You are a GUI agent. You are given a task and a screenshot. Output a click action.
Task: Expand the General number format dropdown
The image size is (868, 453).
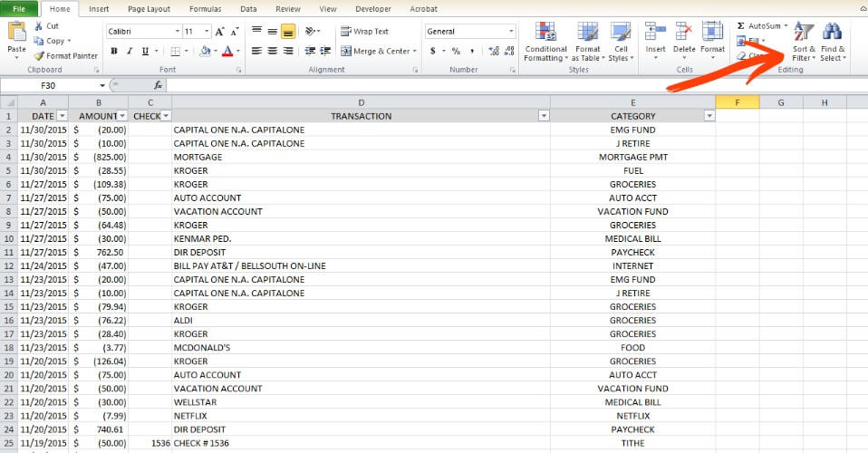pos(511,32)
